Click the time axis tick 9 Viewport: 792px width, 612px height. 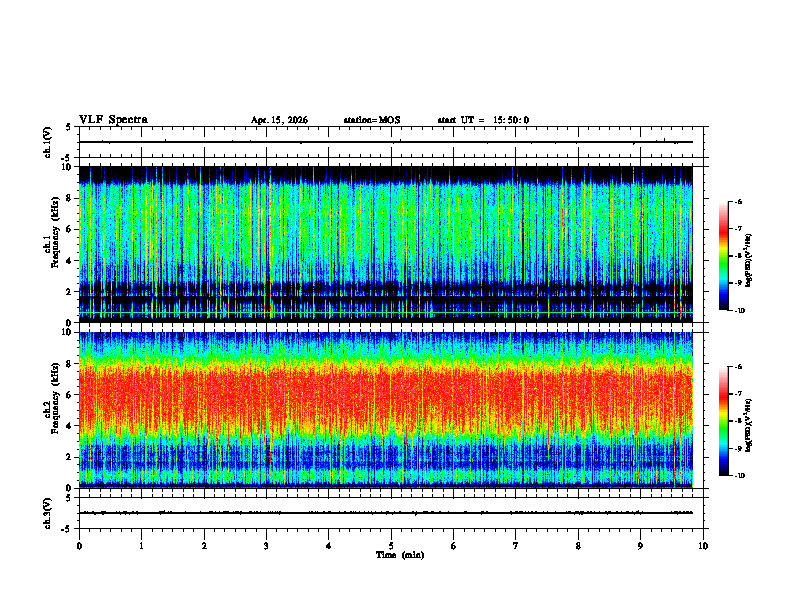click(640, 546)
